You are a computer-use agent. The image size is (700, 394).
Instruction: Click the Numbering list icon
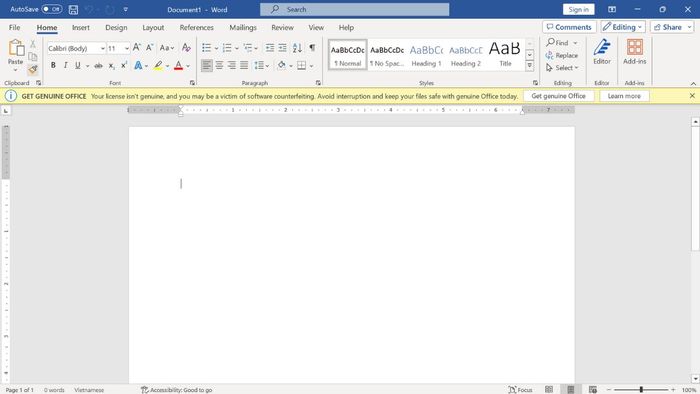pos(227,47)
